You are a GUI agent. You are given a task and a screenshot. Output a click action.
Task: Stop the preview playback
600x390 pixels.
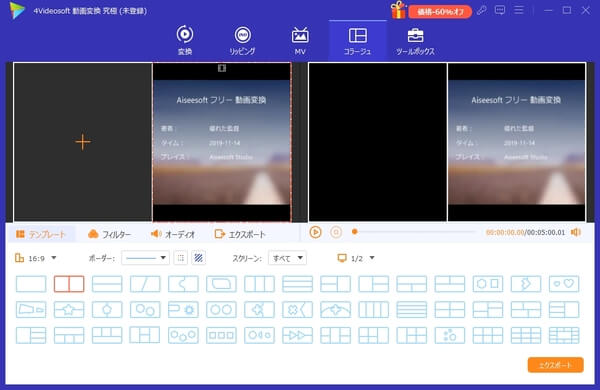[x=336, y=232]
